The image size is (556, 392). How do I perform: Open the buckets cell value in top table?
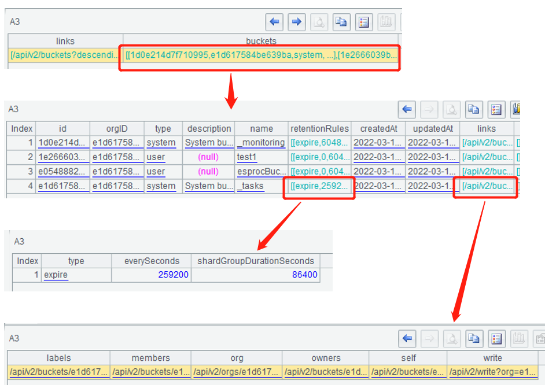tap(260, 56)
